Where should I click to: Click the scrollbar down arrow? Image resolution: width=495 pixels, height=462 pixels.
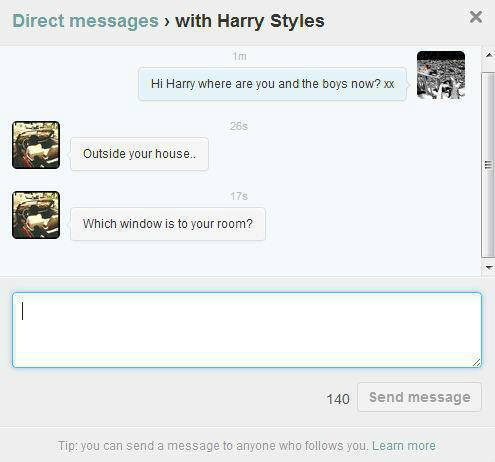[x=489, y=267]
